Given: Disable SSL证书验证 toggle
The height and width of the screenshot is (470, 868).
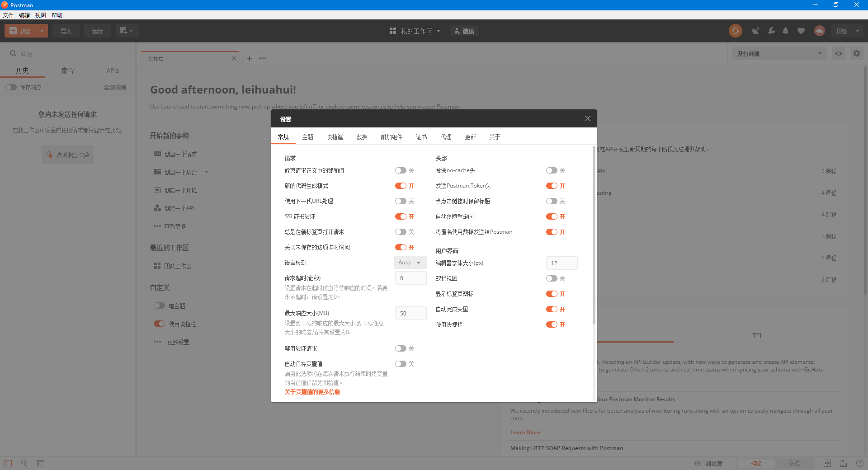Looking at the screenshot, I should [x=401, y=216].
